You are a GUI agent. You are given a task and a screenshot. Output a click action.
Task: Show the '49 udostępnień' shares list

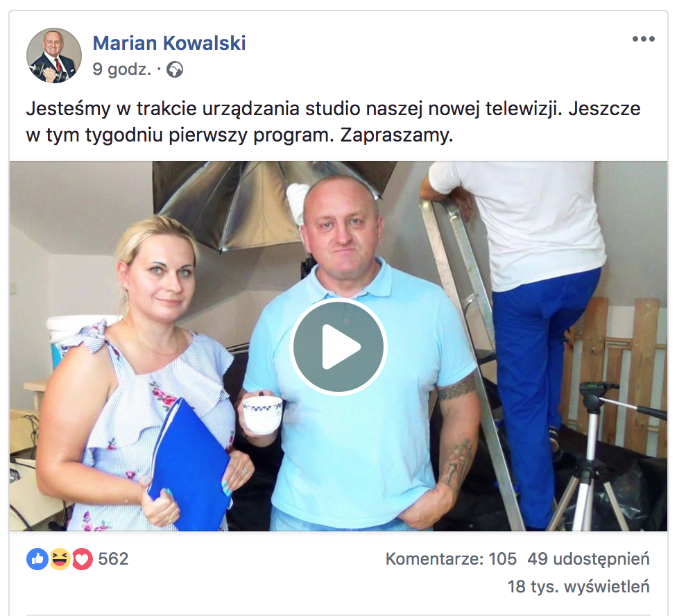click(588, 559)
